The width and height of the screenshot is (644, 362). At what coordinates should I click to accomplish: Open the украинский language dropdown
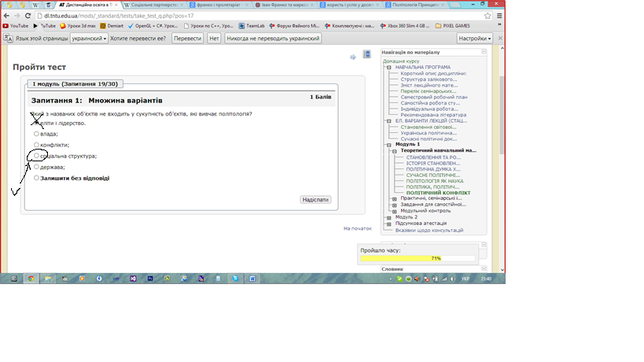pos(89,39)
